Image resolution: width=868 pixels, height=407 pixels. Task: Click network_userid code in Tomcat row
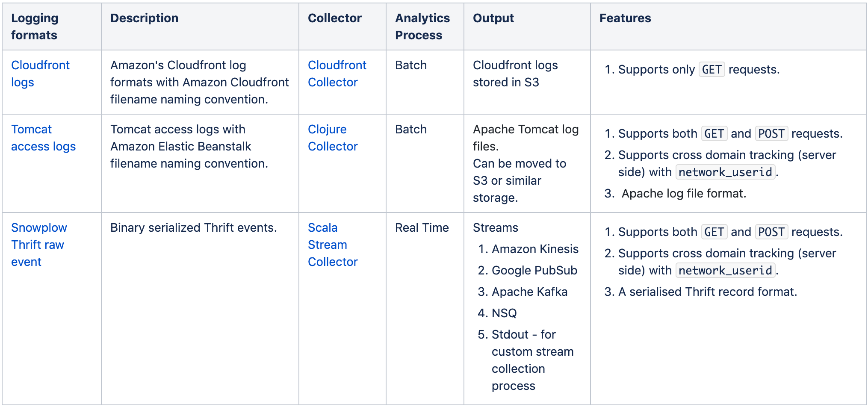tap(725, 172)
